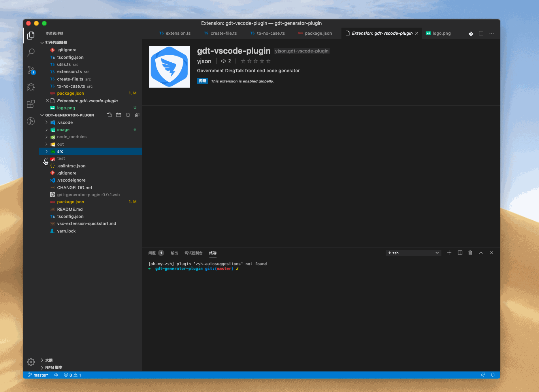This screenshot has height=392, width=539.
Task: Click the source control diamond icon in editor toolbar
Action: [x=471, y=34]
